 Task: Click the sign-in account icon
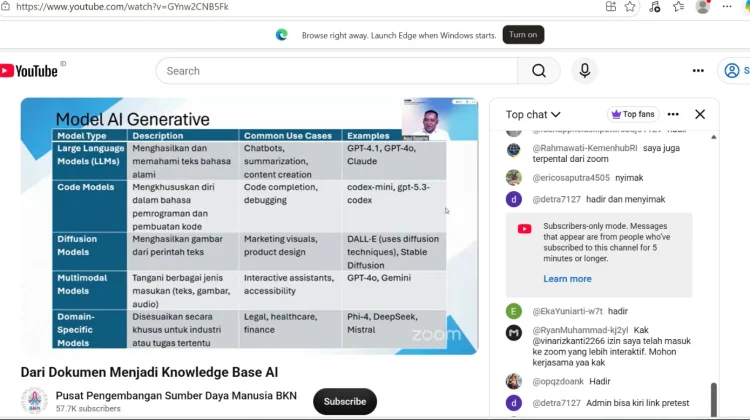(x=731, y=71)
